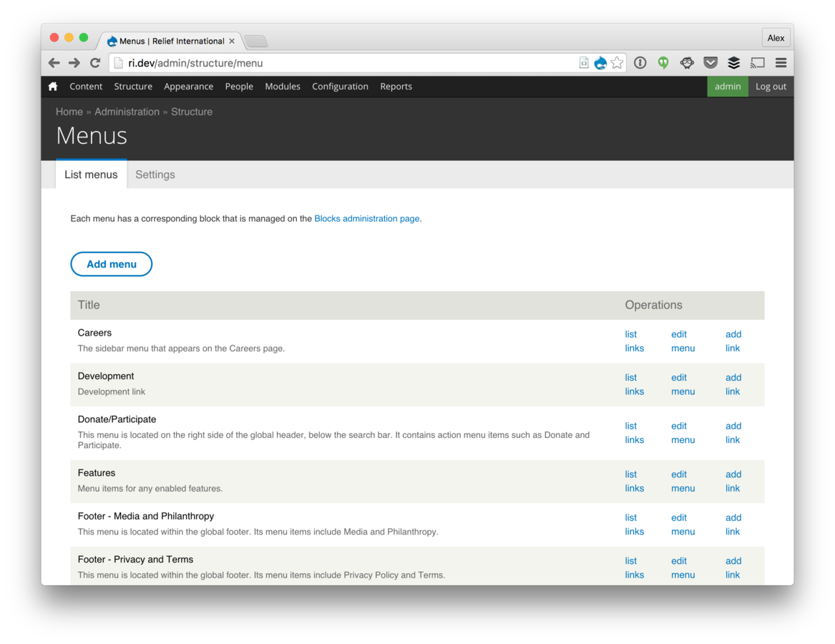Open the Content admin menu
The height and width of the screenshot is (644, 835).
click(86, 87)
